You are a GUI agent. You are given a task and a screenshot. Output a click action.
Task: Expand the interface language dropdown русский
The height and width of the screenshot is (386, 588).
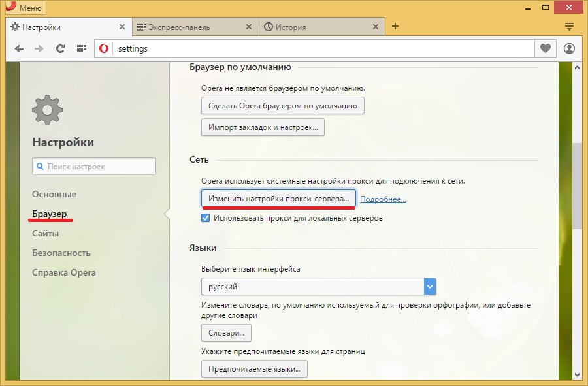pyautogui.click(x=318, y=287)
